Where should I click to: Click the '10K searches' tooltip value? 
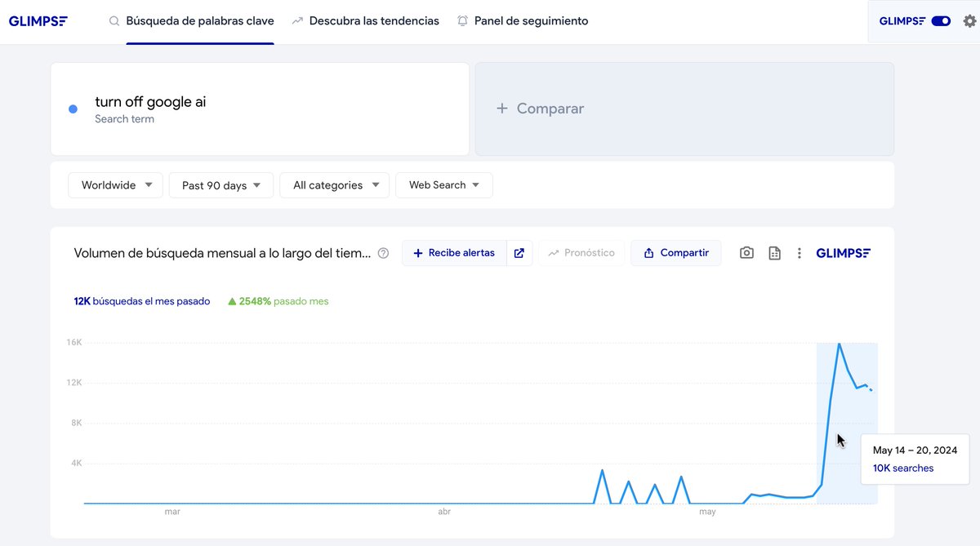tap(903, 468)
